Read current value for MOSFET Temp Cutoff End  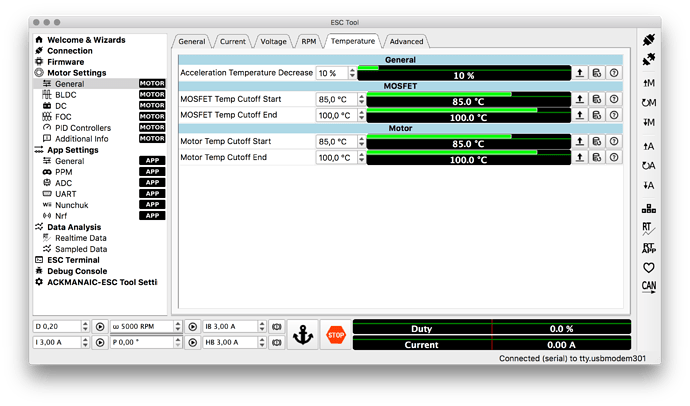pyautogui.click(x=580, y=115)
